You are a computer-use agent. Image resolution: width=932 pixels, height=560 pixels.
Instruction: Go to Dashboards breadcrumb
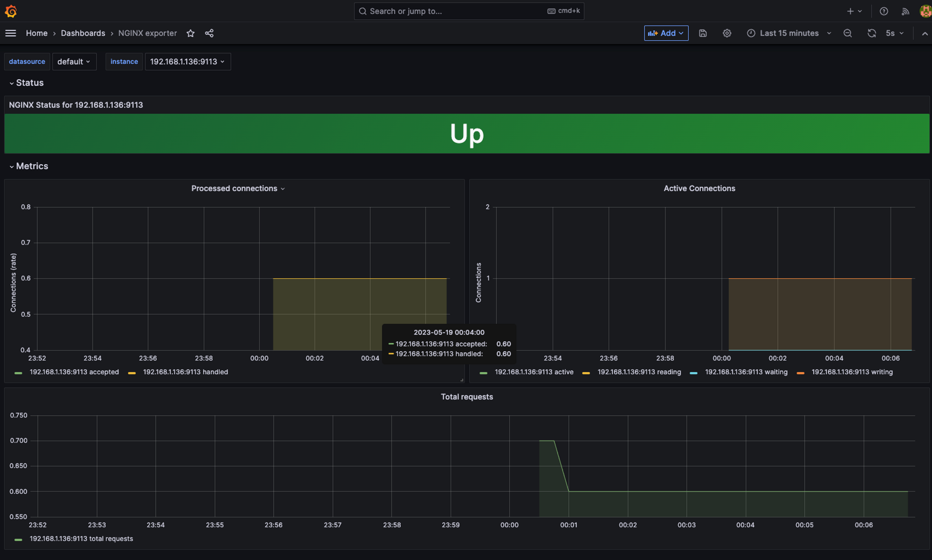[83, 33]
